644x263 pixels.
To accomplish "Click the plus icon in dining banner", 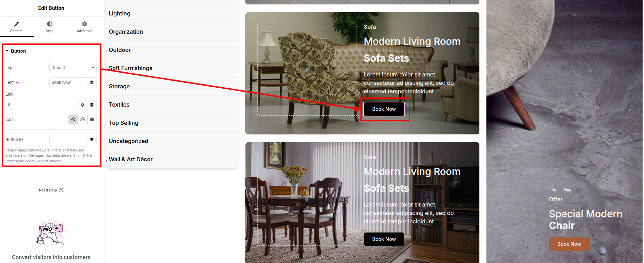I will 307,200.
